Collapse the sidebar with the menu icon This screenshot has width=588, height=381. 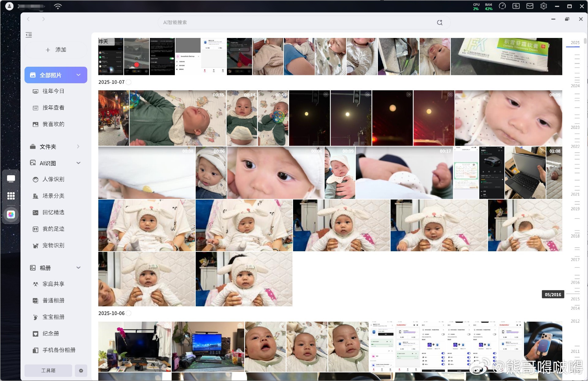coord(29,35)
